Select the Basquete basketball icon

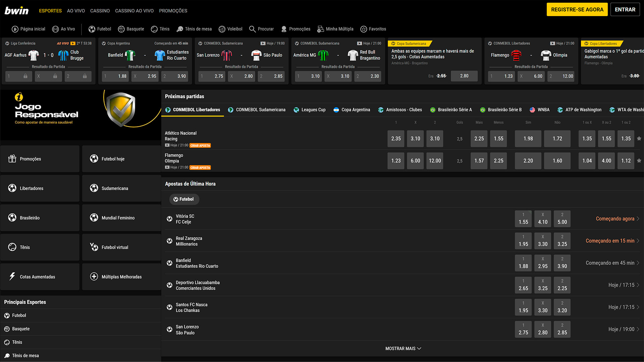coord(121,29)
